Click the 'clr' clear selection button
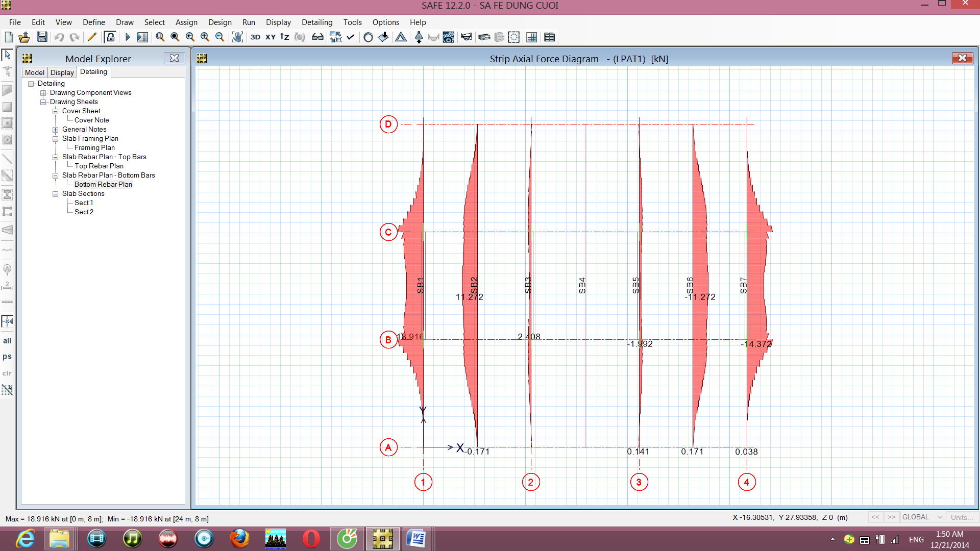 pyautogui.click(x=7, y=373)
